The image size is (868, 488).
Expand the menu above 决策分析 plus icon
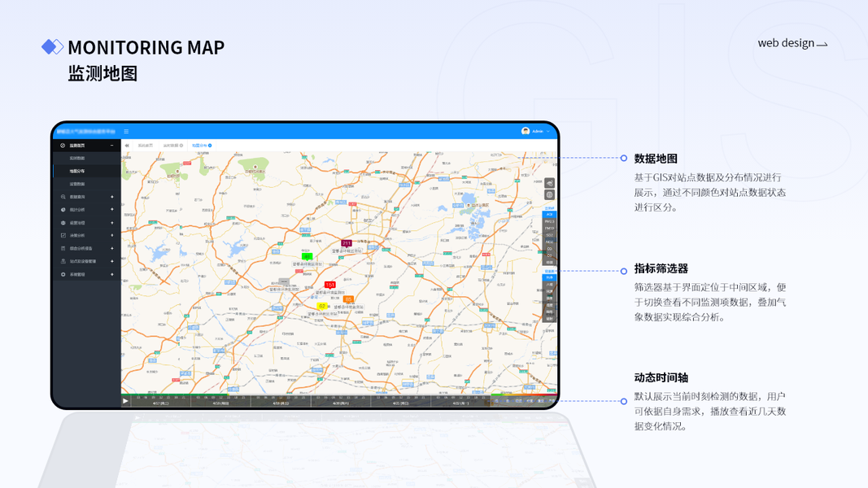point(111,223)
